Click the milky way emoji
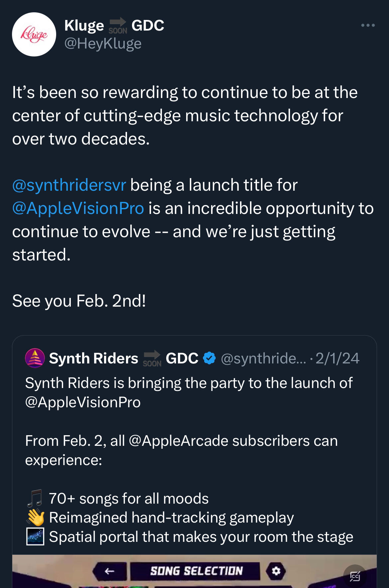 pos(35,537)
